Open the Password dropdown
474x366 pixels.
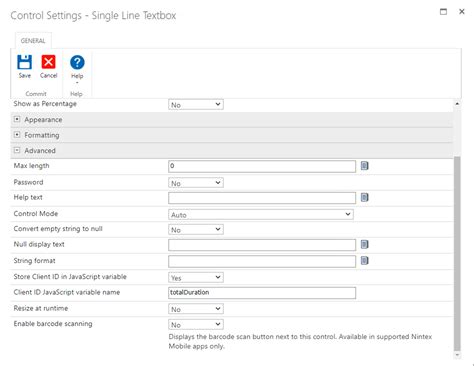coord(196,183)
